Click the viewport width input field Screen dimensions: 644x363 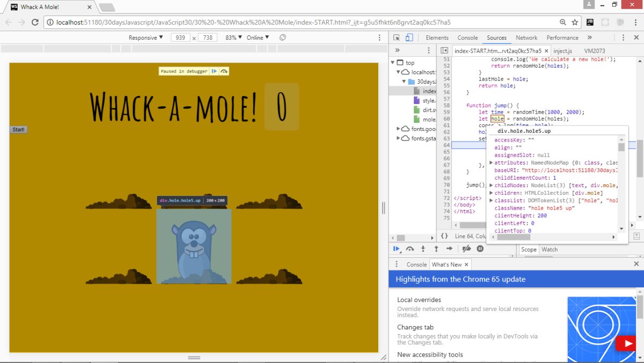coord(180,38)
